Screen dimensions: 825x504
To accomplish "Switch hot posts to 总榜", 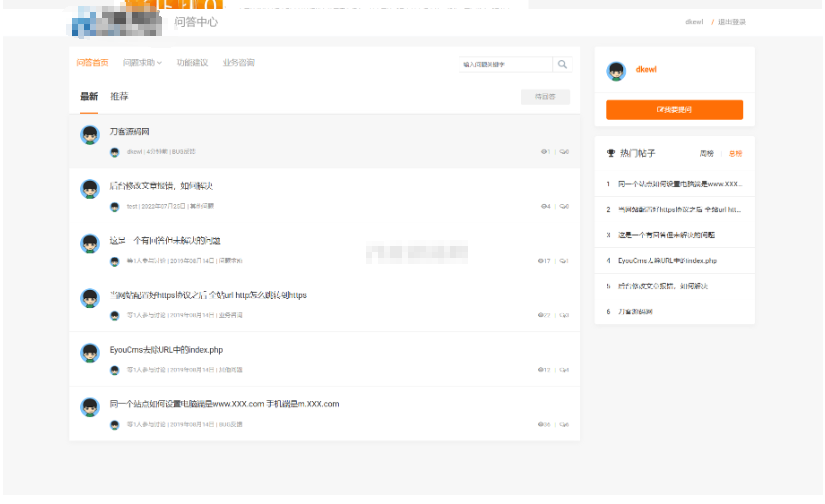I will click(x=735, y=154).
